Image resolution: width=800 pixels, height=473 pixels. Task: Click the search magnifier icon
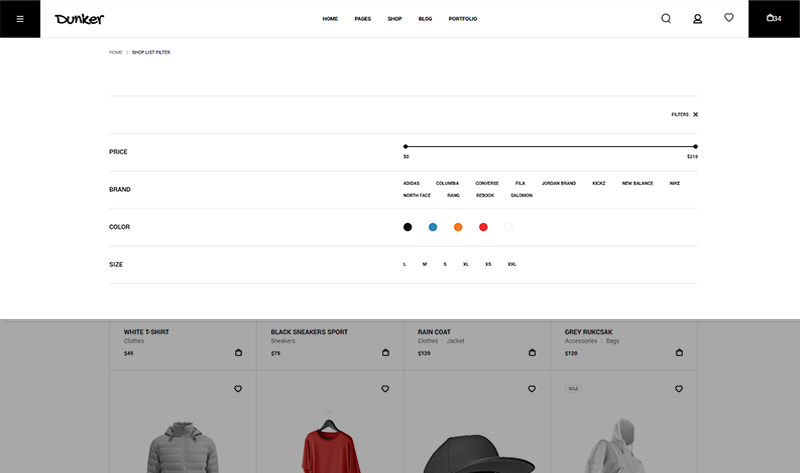click(x=666, y=18)
